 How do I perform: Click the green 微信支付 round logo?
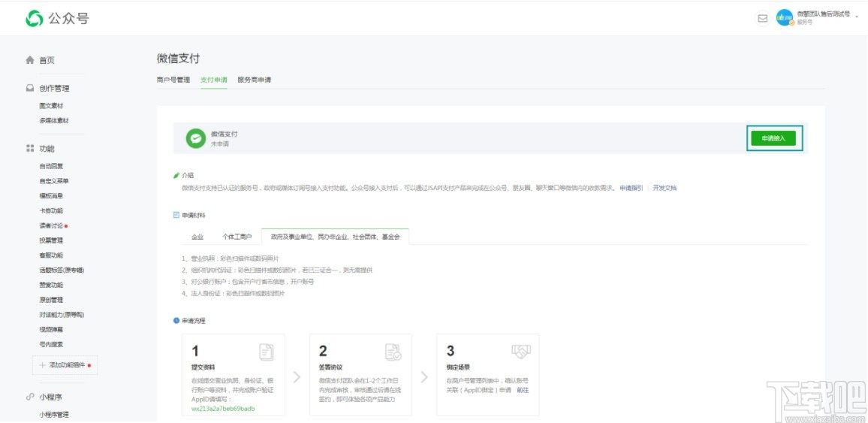[195, 138]
